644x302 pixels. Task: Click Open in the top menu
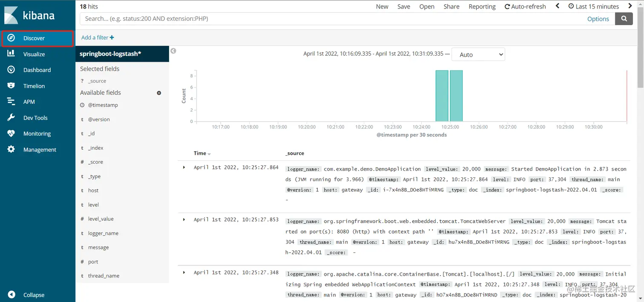[x=427, y=6]
